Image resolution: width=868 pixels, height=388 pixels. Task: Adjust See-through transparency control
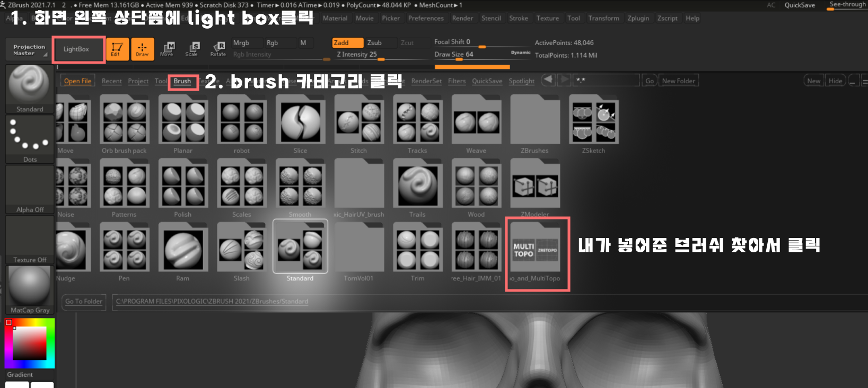[847, 5]
